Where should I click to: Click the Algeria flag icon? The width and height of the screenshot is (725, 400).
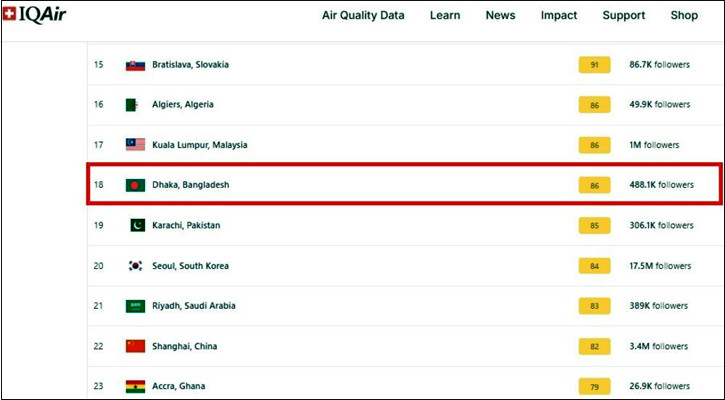click(132, 105)
